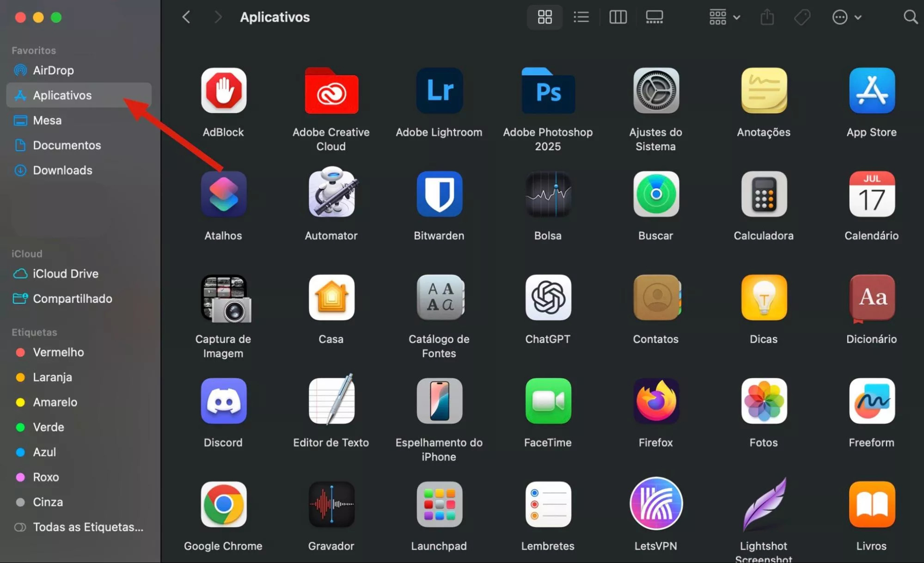
Task: Expand the grouping options dropdown
Action: [x=724, y=18]
